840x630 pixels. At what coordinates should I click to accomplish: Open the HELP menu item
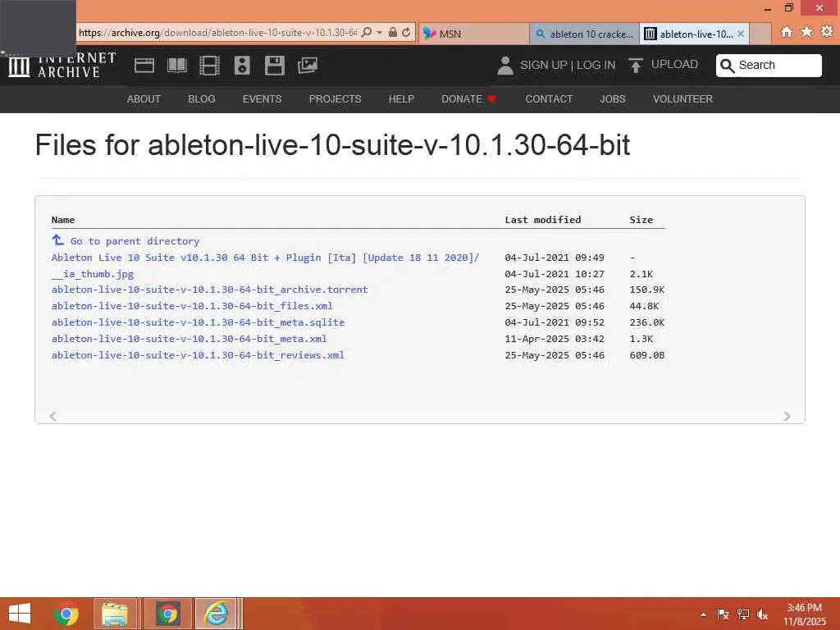401,99
